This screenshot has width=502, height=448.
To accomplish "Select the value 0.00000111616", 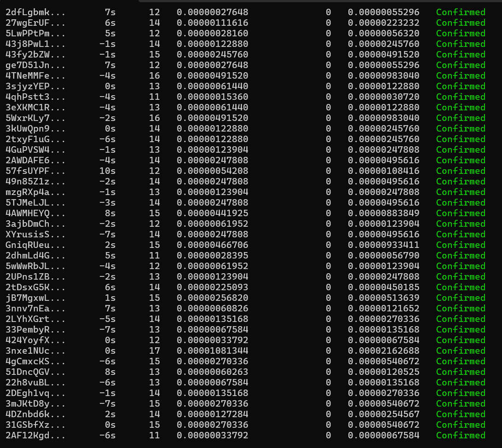I will point(213,23).
